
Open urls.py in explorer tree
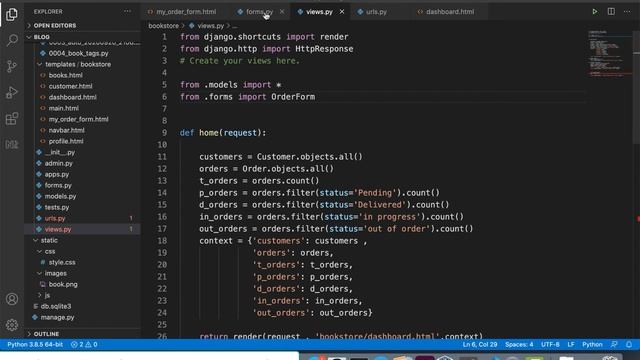(55, 219)
